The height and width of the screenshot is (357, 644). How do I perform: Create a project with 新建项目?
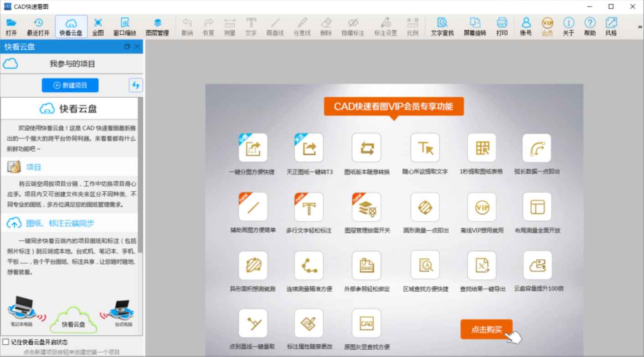pyautogui.click(x=69, y=85)
